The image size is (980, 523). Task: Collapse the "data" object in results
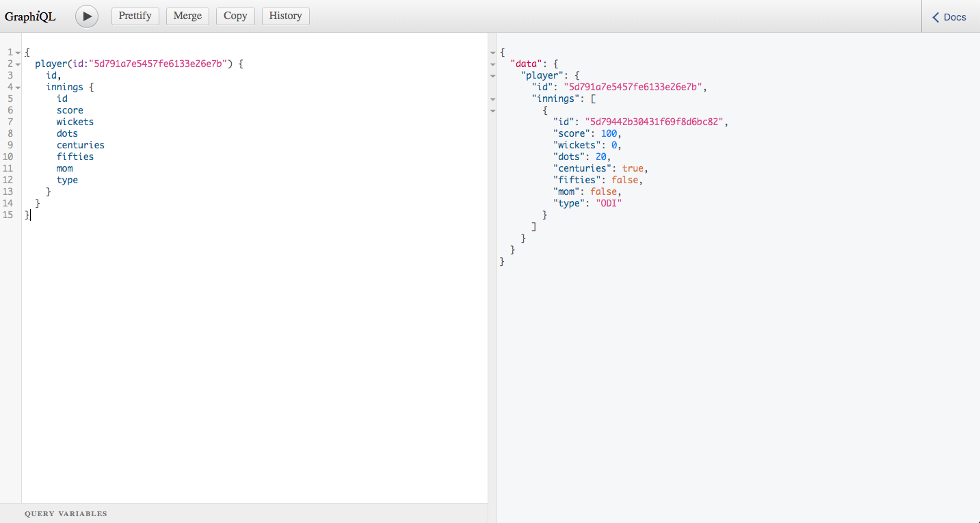pos(492,64)
